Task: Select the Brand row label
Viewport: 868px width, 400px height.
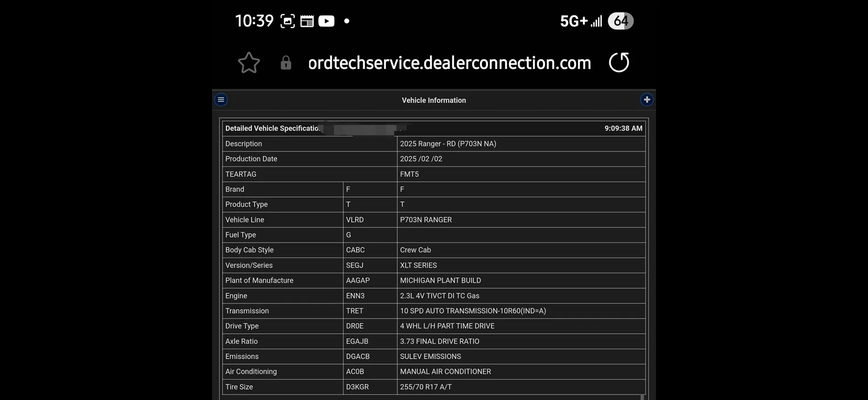Action: pos(235,189)
